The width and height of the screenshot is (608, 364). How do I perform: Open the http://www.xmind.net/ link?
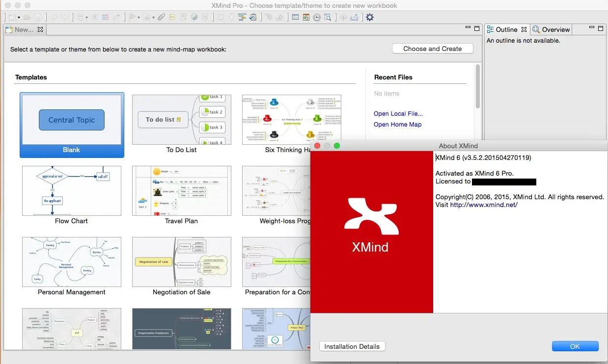(x=484, y=205)
